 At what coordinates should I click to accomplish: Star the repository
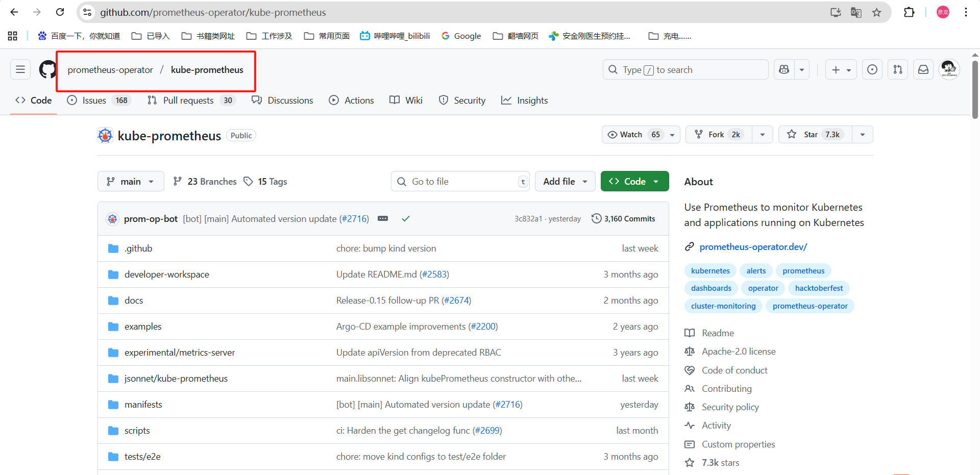click(x=815, y=135)
